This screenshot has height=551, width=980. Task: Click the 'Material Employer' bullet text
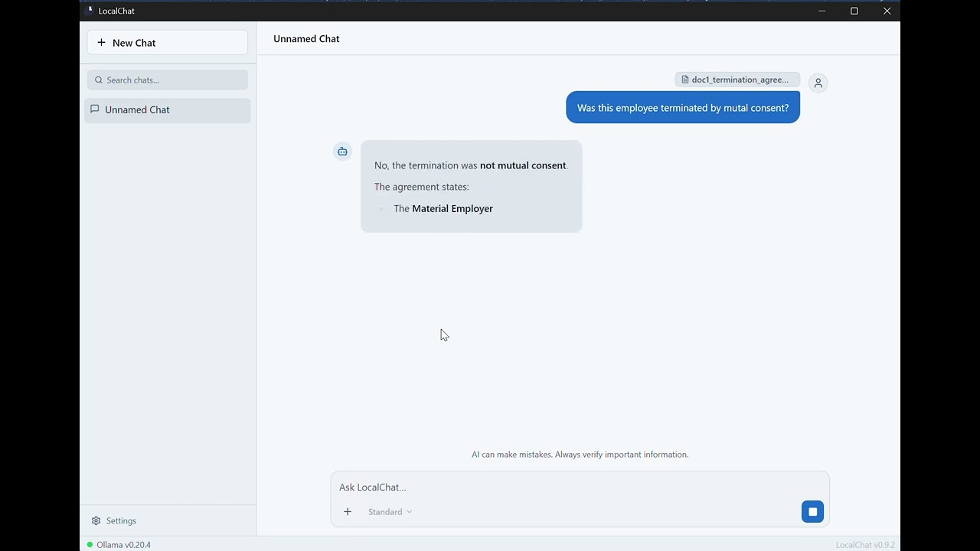(x=452, y=208)
